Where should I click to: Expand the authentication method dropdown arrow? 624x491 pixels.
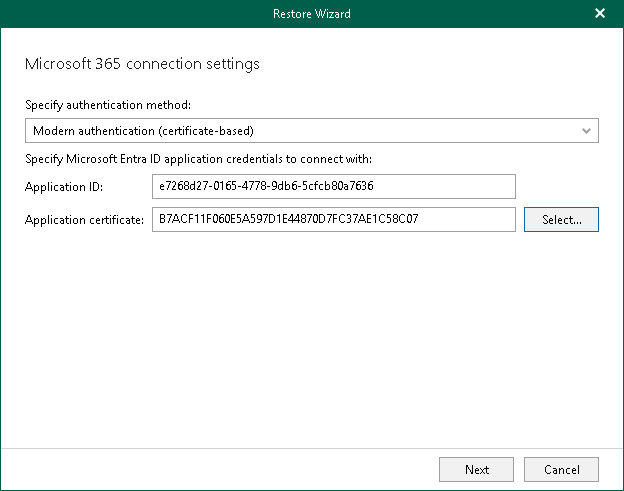[586, 131]
